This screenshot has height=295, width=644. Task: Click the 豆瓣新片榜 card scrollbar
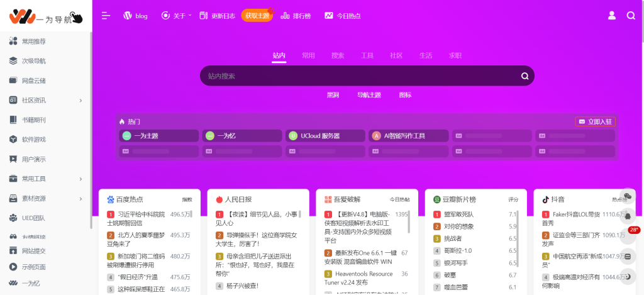[x=518, y=238]
